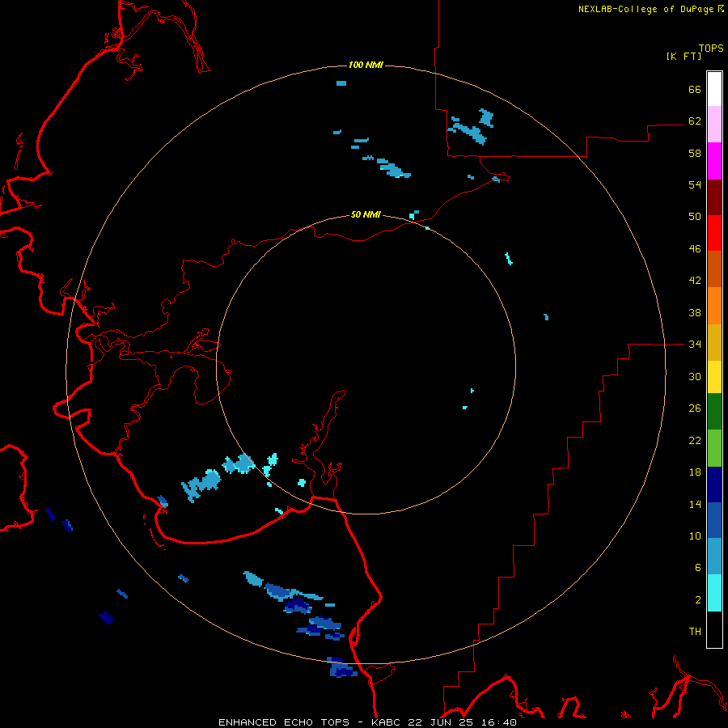Click the legend value 62

(695, 121)
